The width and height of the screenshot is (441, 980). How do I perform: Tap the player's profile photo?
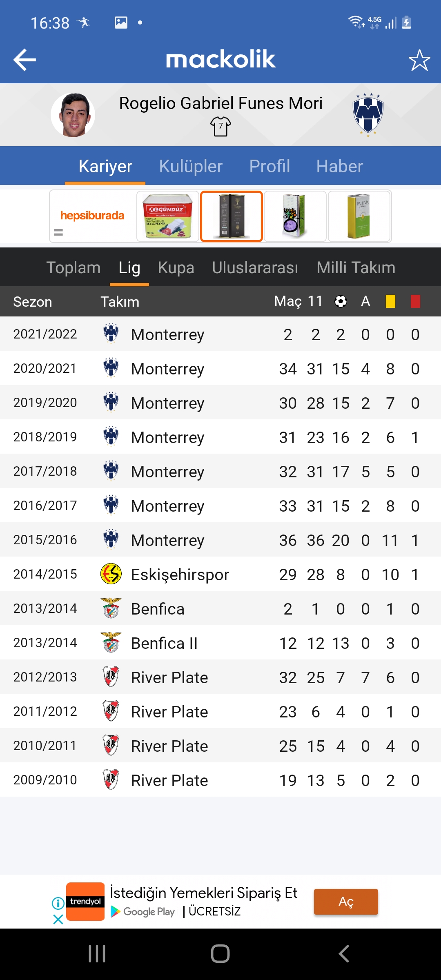(x=73, y=115)
